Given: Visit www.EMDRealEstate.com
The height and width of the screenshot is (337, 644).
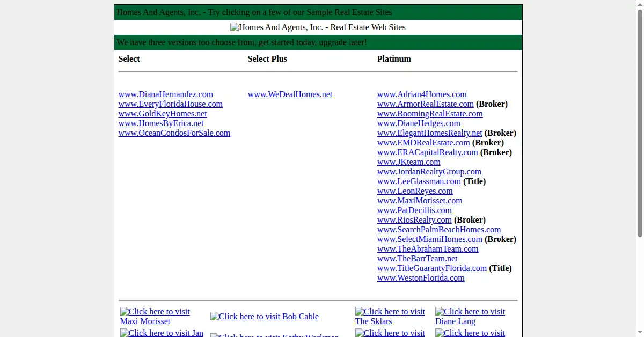Looking at the screenshot, I should (423, 143).
